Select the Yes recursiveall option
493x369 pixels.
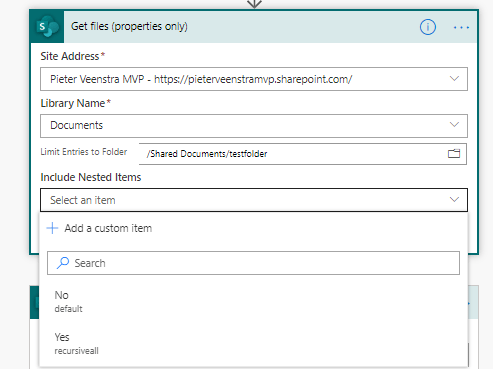[x=254, y=344]
